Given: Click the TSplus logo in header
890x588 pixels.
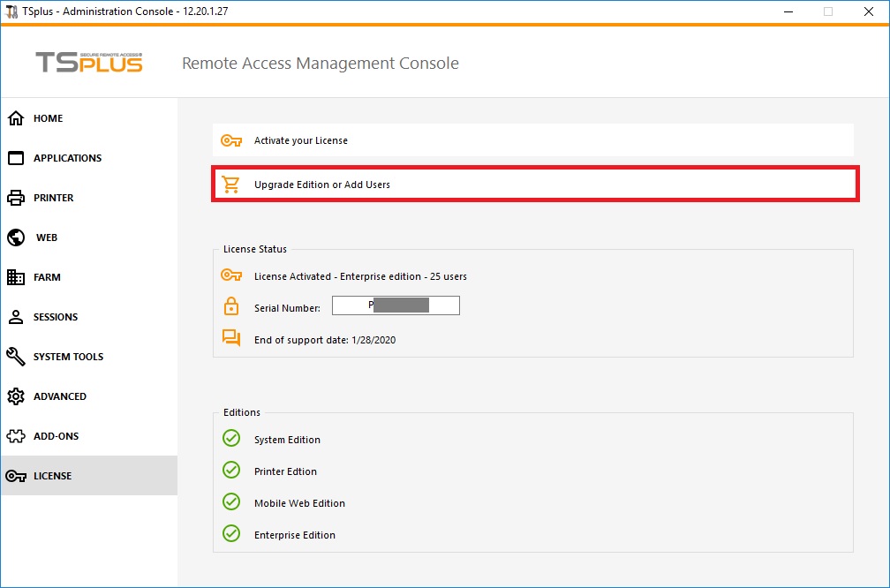Looking at the screenshot, I should 89,63.
